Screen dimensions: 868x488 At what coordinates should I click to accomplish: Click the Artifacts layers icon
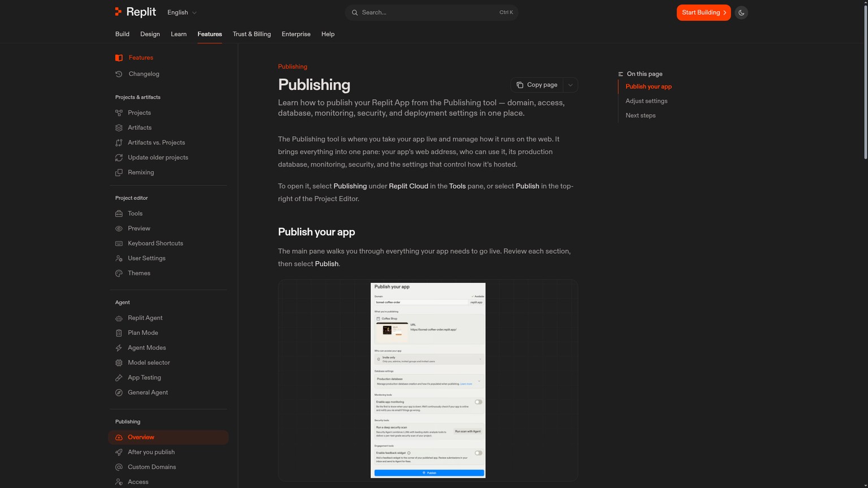(119, 128)
